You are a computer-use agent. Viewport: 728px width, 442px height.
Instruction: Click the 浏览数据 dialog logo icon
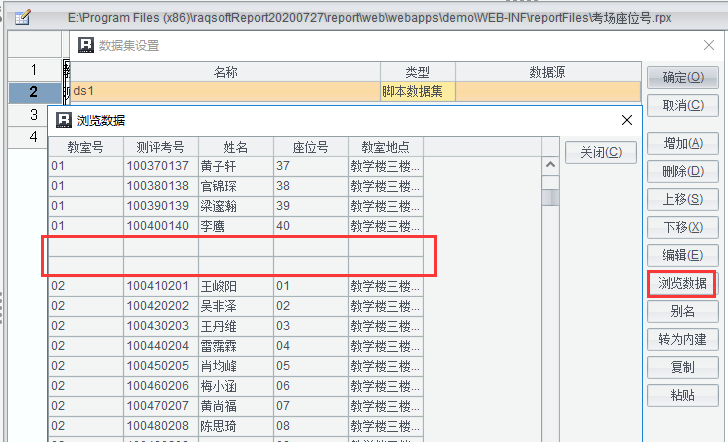(x=64, y=120)
